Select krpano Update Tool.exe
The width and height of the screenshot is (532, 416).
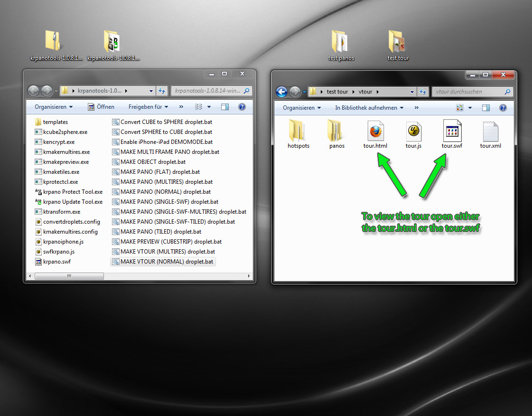click(x=68, y=202)
